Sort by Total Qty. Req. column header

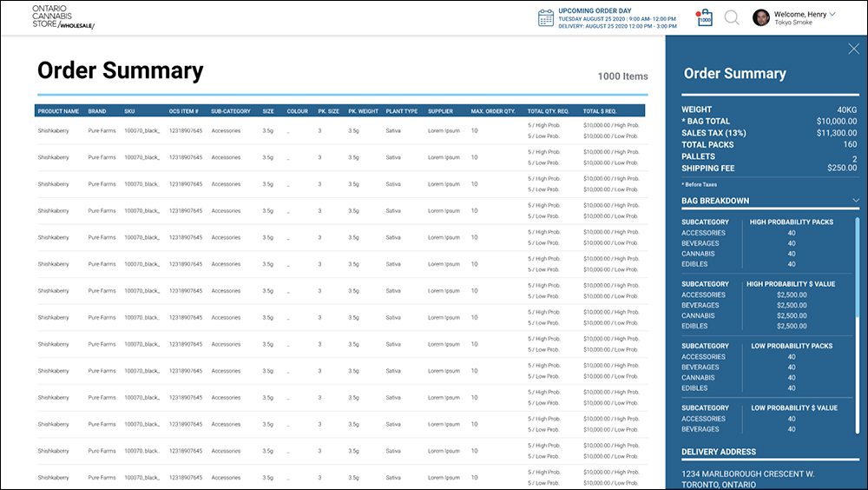(x=548, y=111)
